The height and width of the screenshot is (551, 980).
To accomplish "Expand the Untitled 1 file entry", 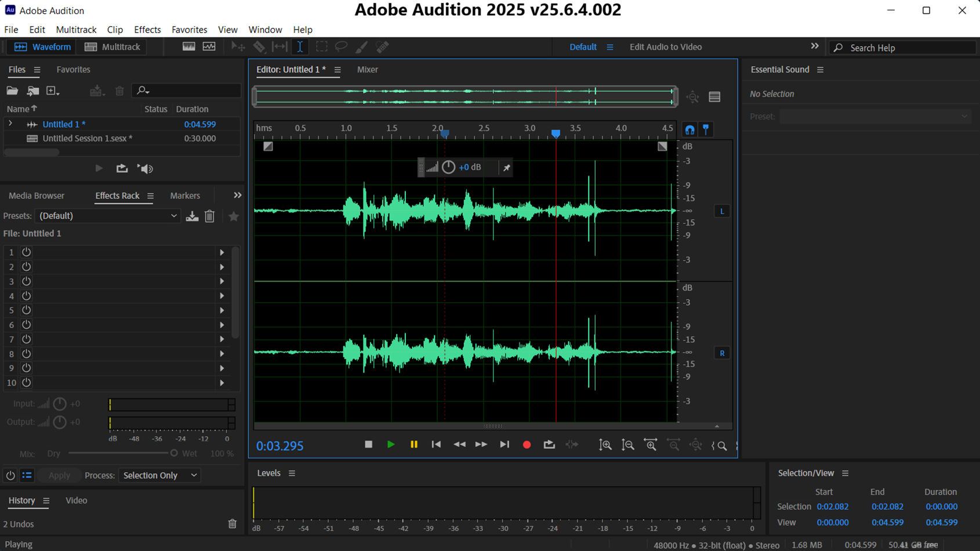I will pos(10,124).
